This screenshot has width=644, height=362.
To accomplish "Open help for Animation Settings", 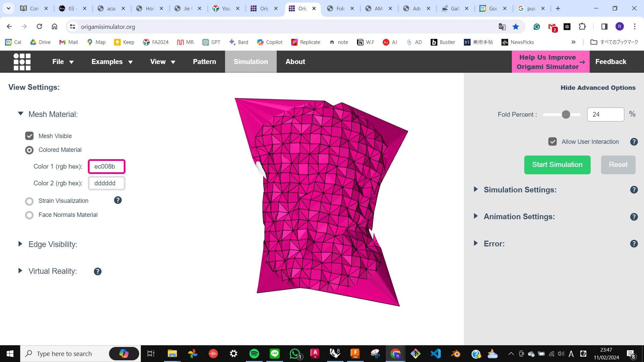I will click(x=634, y=217).
